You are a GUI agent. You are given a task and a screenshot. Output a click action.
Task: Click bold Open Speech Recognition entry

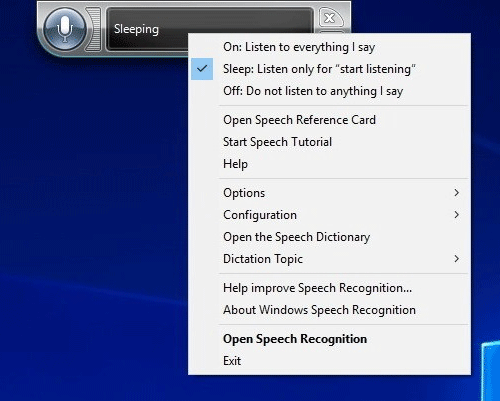coord(329,339)
